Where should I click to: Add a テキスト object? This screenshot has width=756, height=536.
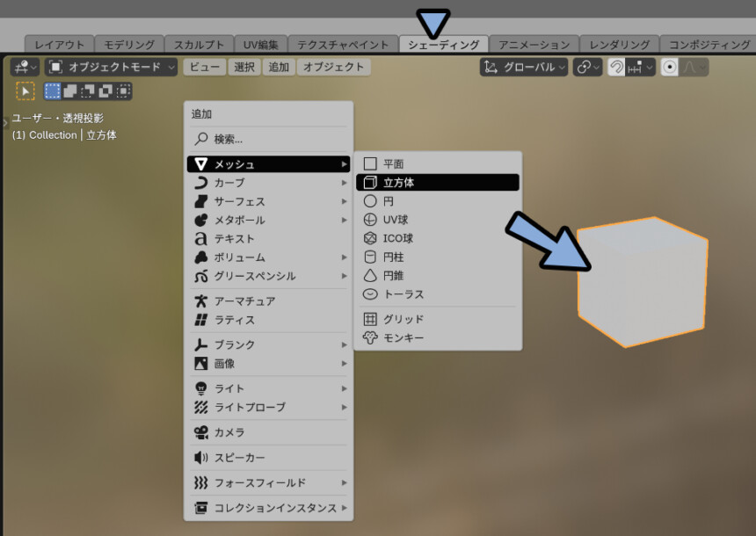[268, 239]
